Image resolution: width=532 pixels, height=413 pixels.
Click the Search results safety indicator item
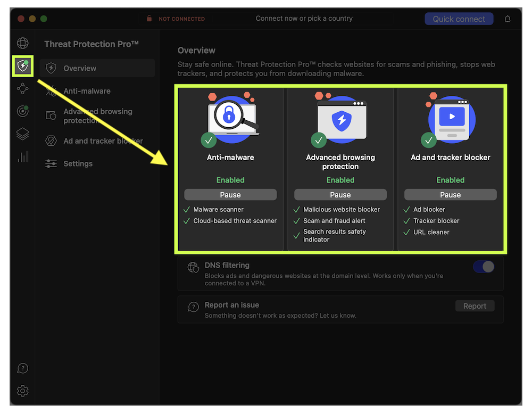tap(330, 236)
